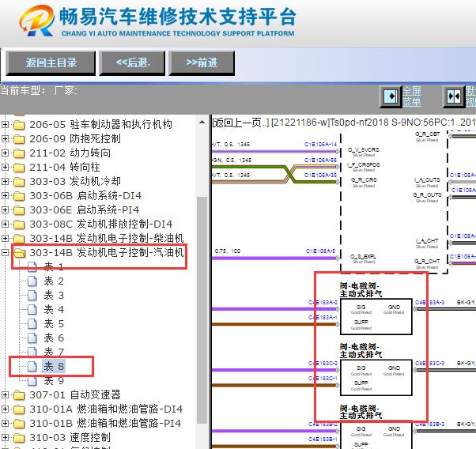This screenshot has height=449, width=476.
Task: Expand the 307-01 自动变速器 node
Action: (x=5, y=394)
